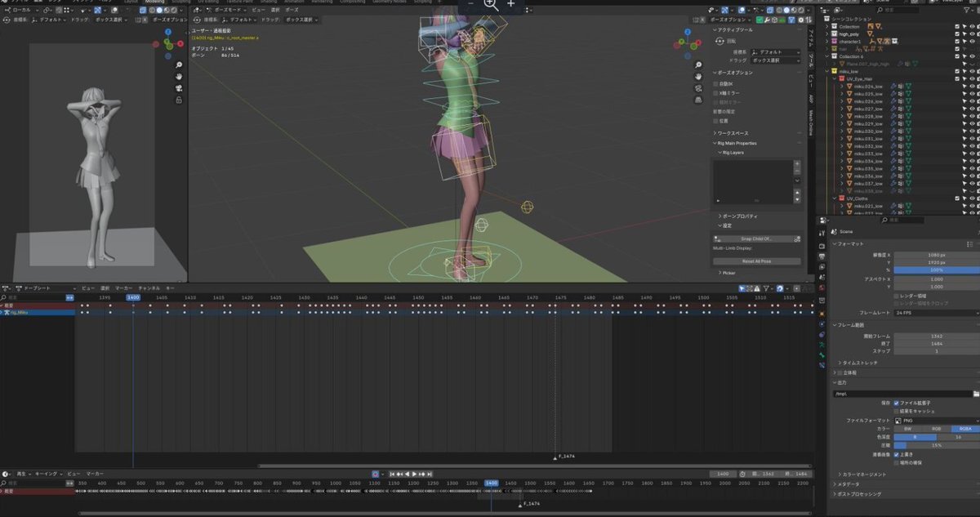Screen dimensions: 980x517
Task: Click the play animation button
Action: coord(415,474)
